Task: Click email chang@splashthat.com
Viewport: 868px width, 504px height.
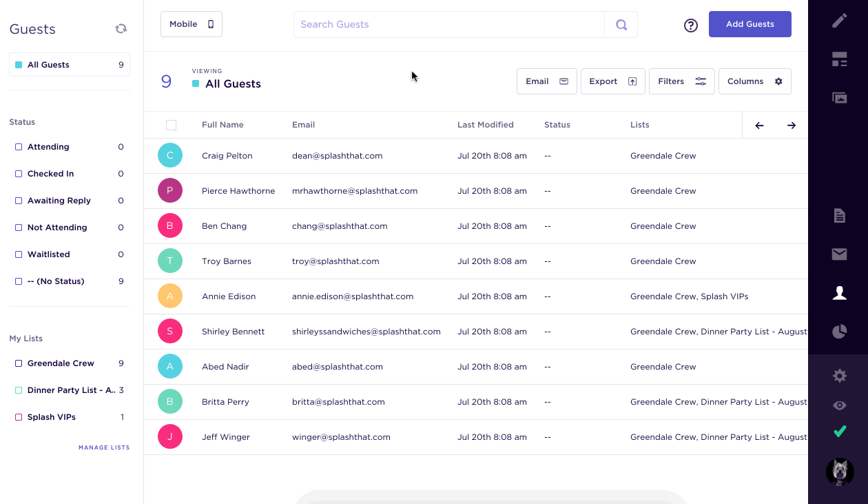Action: (x=340, y=226)
